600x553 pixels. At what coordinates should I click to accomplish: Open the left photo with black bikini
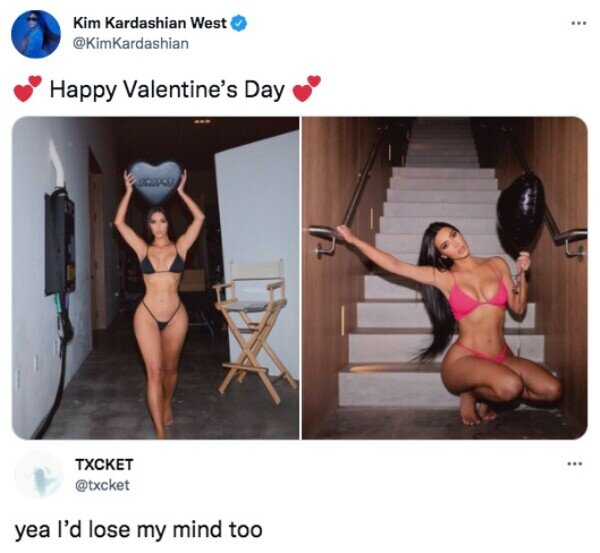[156, 278]
